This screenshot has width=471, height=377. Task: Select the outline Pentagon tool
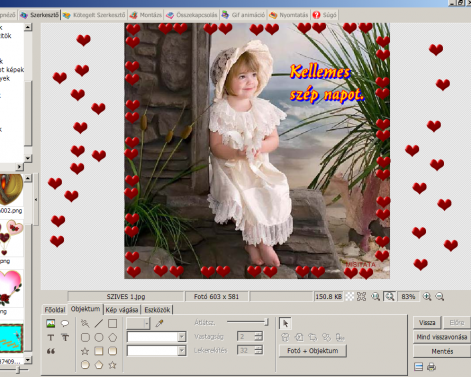click(113, 337)
